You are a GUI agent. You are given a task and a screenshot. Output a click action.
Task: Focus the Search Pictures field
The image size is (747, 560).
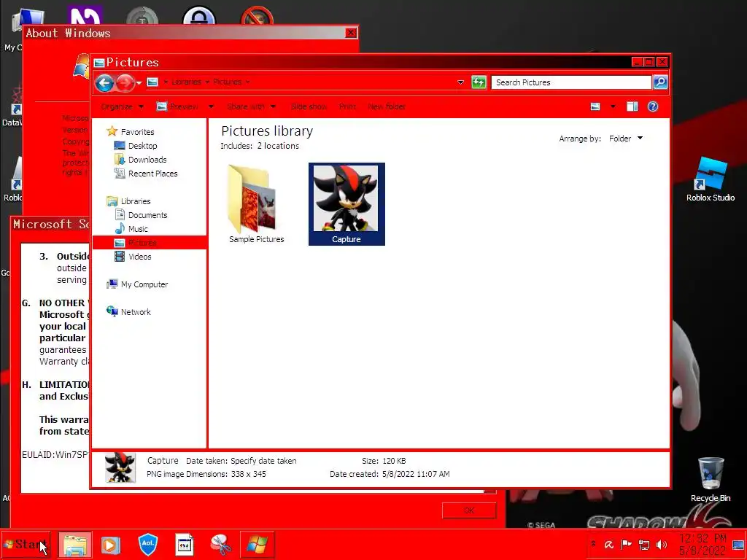(571, 82)
